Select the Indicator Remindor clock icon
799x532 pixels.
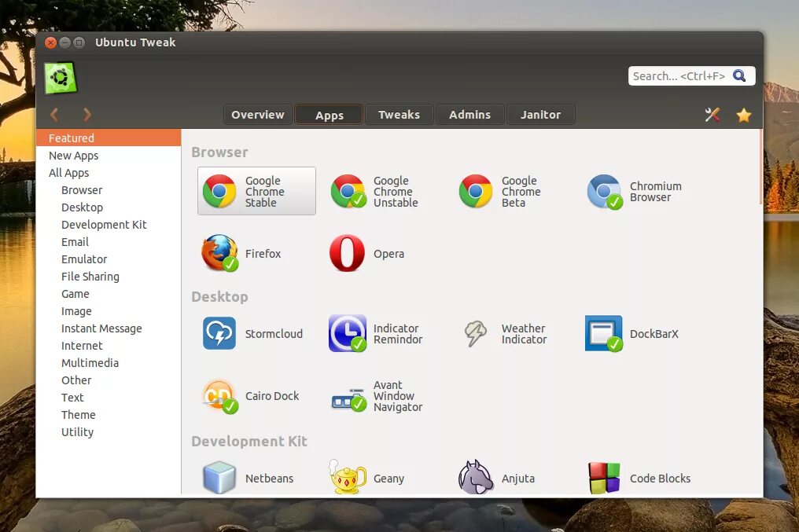[x=348, y=333]
